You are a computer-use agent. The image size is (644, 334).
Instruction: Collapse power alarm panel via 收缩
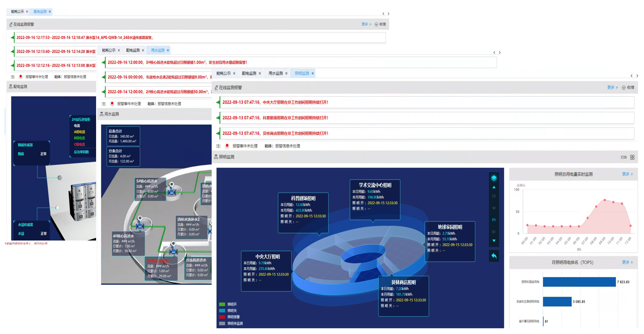click(x=380, y=24)
